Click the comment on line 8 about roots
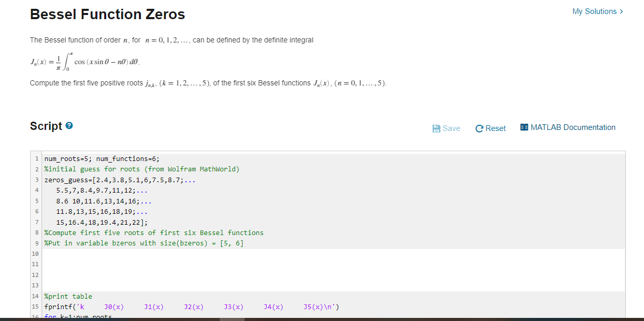644x321 pixels. pyautogui.click(x=153, y=232)
